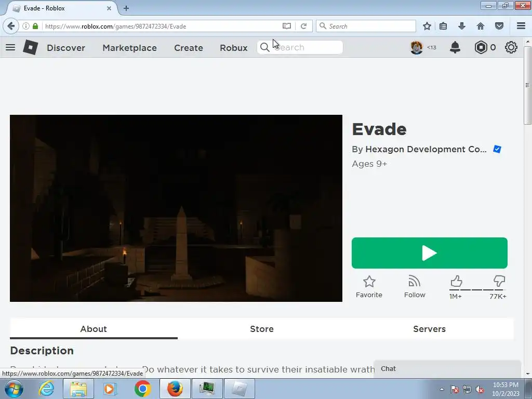
Task: Open the monitor app taskbar button
Action: pos(207,389)
